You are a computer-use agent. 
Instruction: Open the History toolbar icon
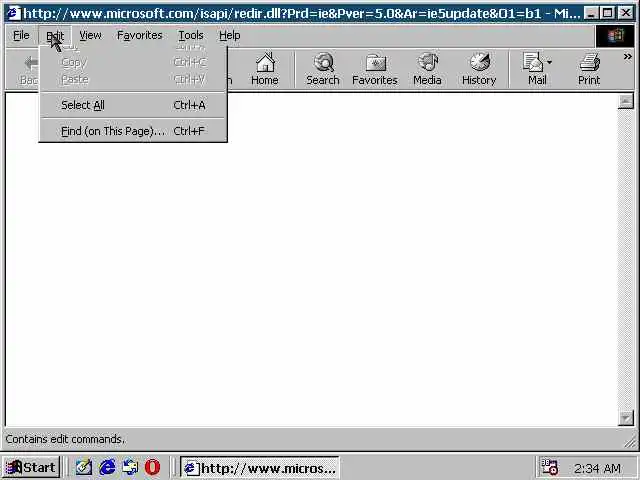pos(479,69)
